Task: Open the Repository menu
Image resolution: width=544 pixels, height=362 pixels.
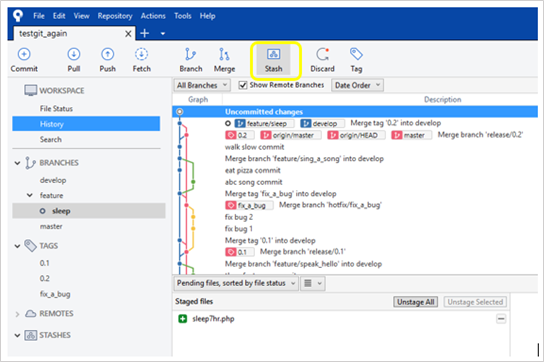Action: tap(115, 16)
